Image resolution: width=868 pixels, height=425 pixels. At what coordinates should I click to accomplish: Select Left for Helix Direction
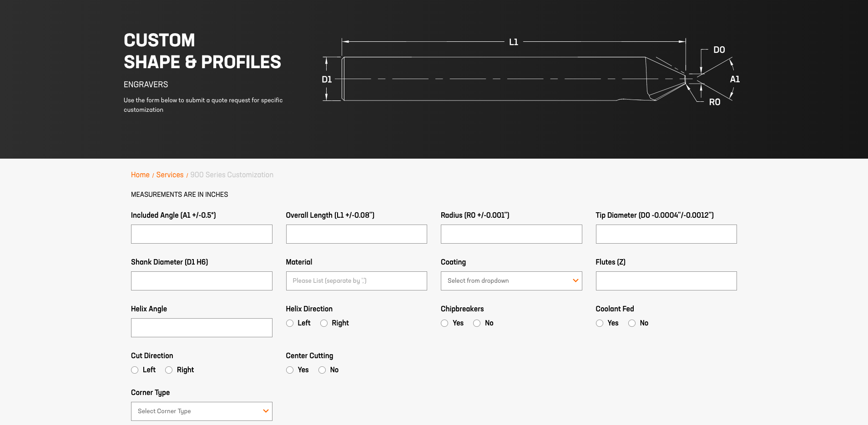click(290, 323)
